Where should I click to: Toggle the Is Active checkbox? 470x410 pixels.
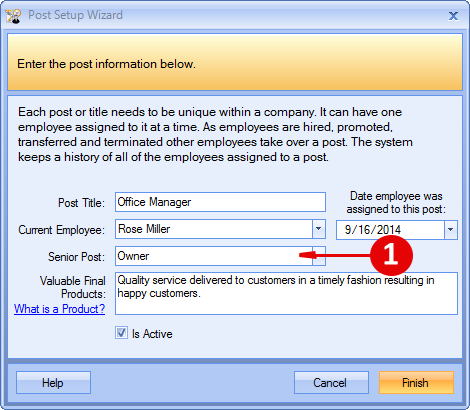pos(121,333)
